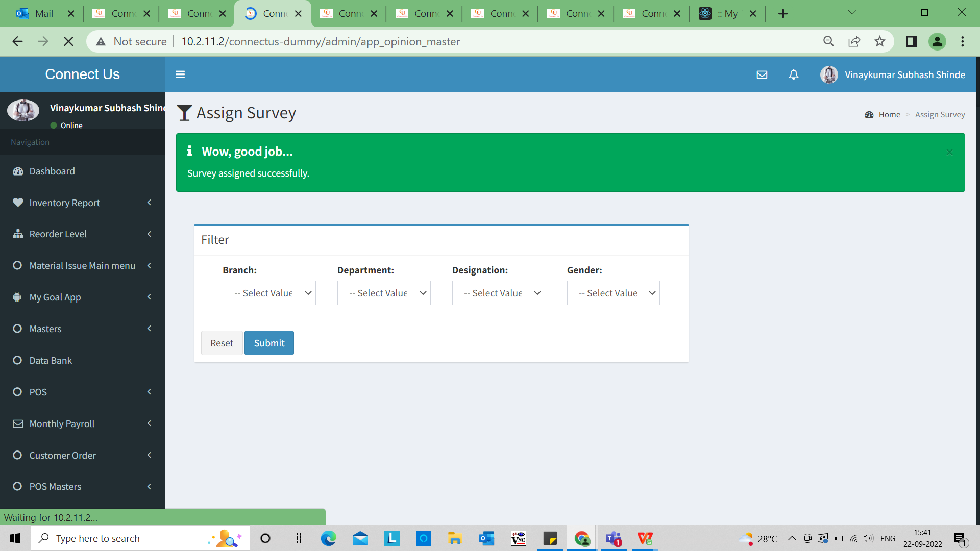980x551 pixels.
Task: Open the Branch dropdown
Action: tap(269, 293)
